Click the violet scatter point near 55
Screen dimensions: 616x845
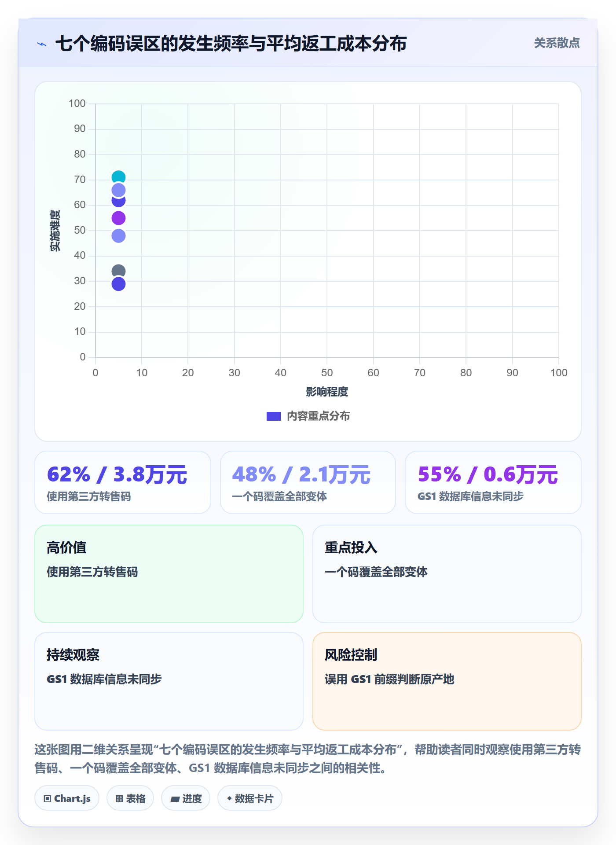tap(118, 218)
